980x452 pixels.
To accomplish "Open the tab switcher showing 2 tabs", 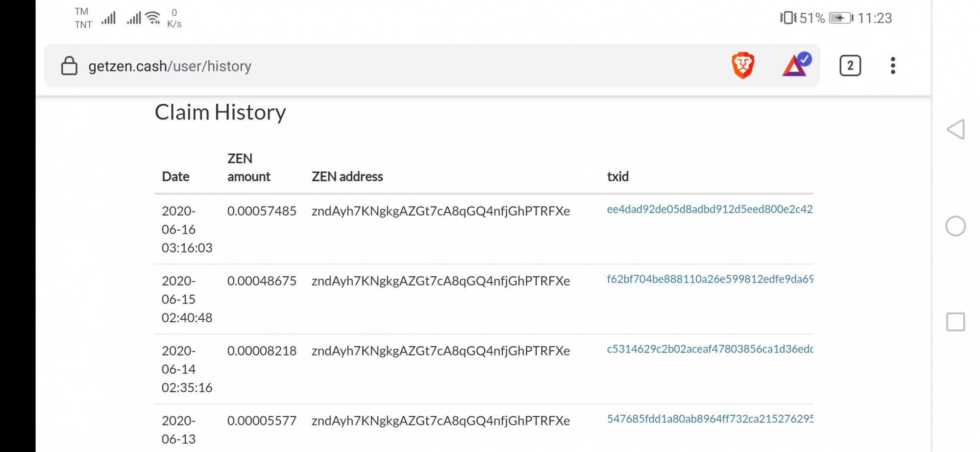I will [x=850, y=66].
